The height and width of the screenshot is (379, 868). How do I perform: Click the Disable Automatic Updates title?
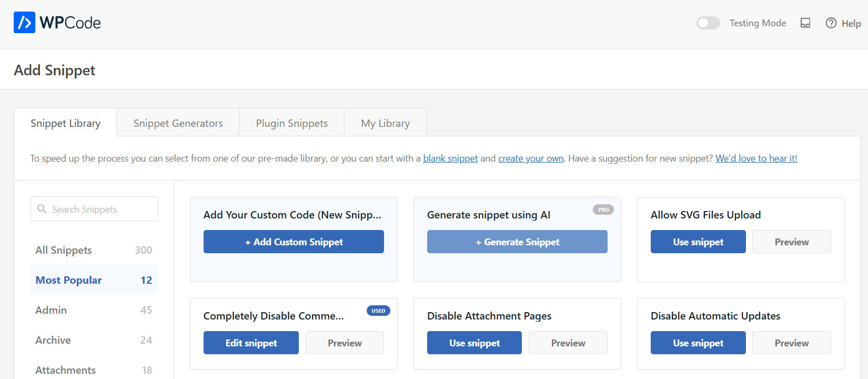click(715, 316)
